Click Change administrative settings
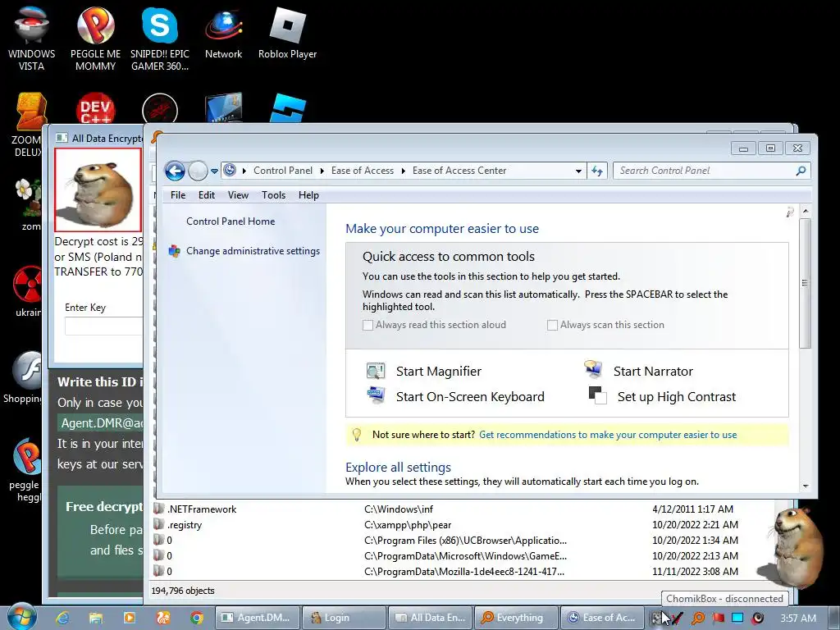 click(253, 251)
